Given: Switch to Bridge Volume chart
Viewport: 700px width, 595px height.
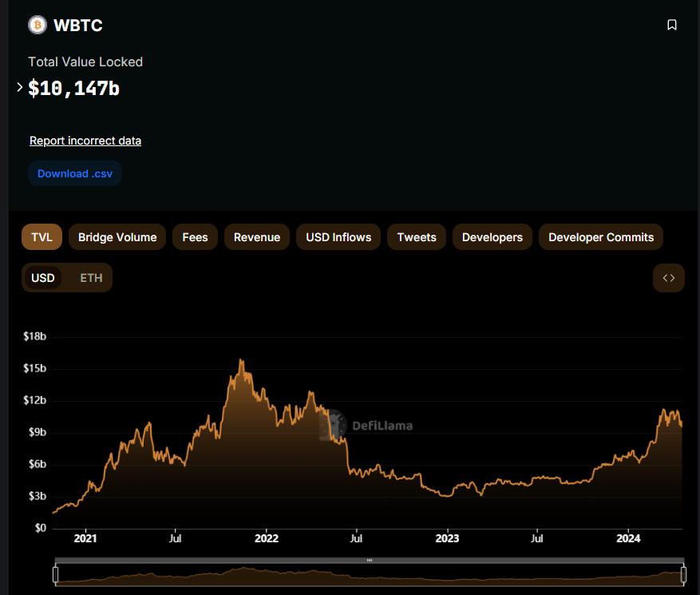Looking at the screenshot, I should [x=117, y=236].
